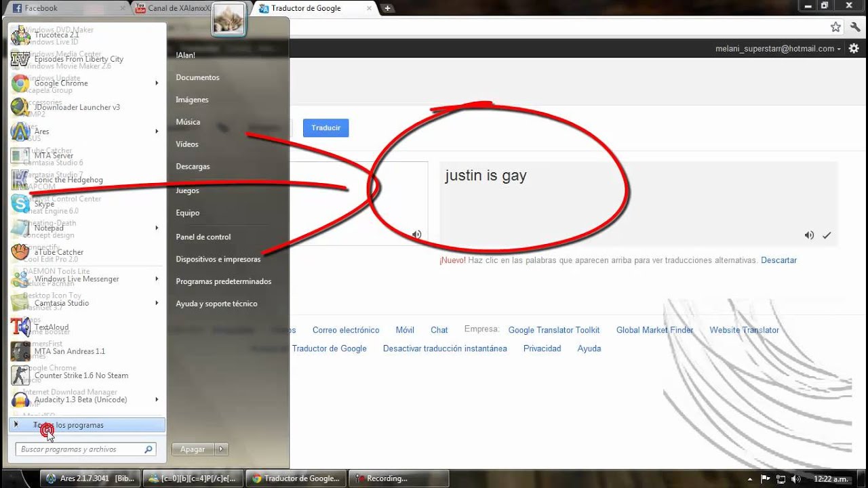Open Dispositivos e impresoras

tap(218, 260)
